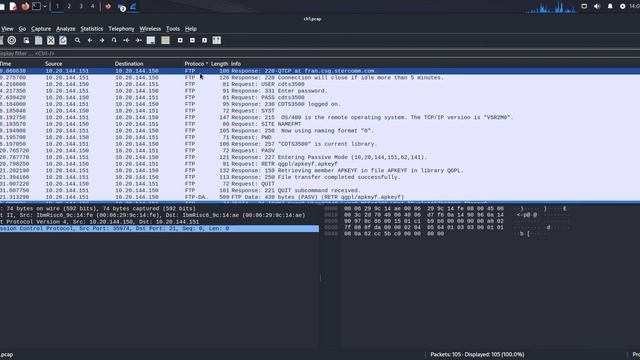Zoom in the main window text
The height and width of the screenshot is (360, 640).
180,40
